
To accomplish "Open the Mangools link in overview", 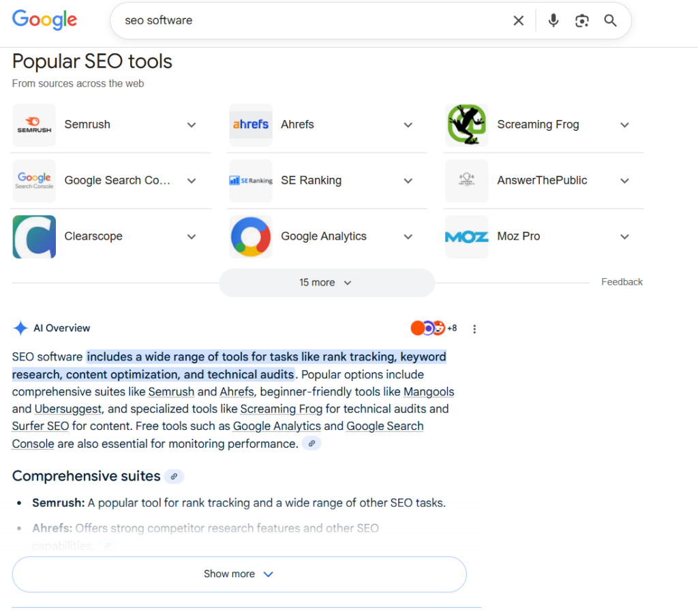I will pos(428,392).
